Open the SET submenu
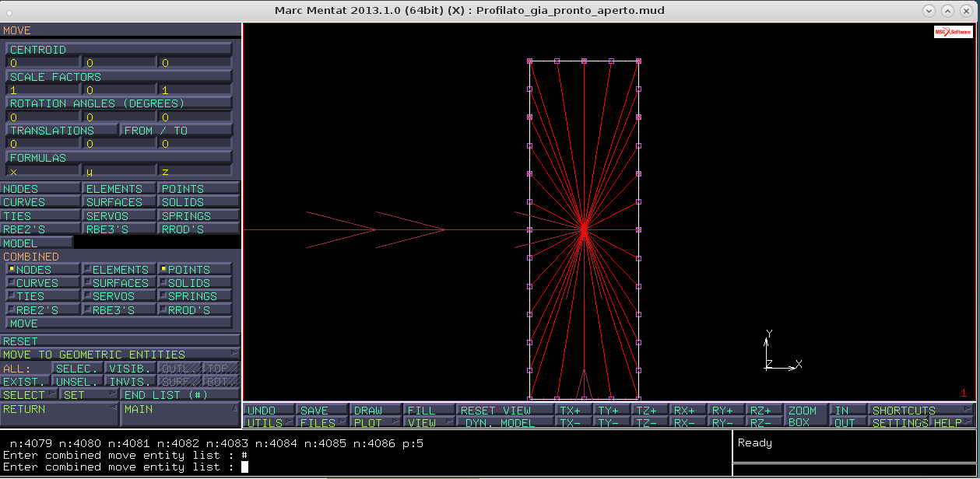 click(90, 395)
